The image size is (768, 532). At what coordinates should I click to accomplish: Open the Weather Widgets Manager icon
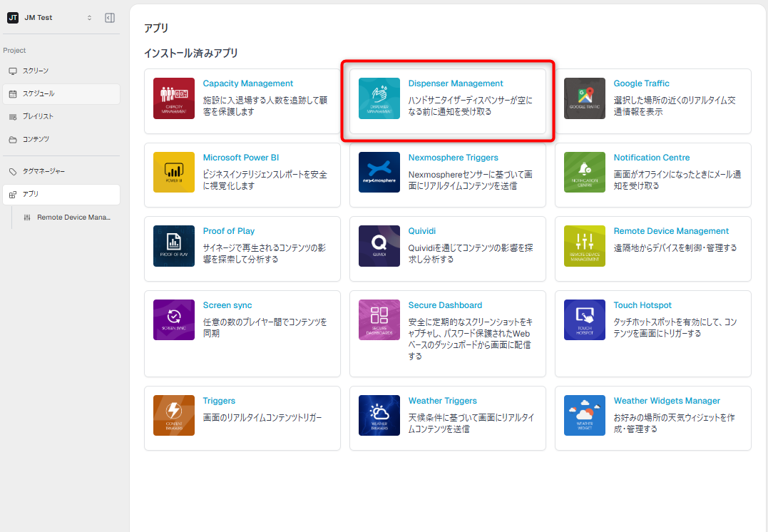(x=584, y=416)
